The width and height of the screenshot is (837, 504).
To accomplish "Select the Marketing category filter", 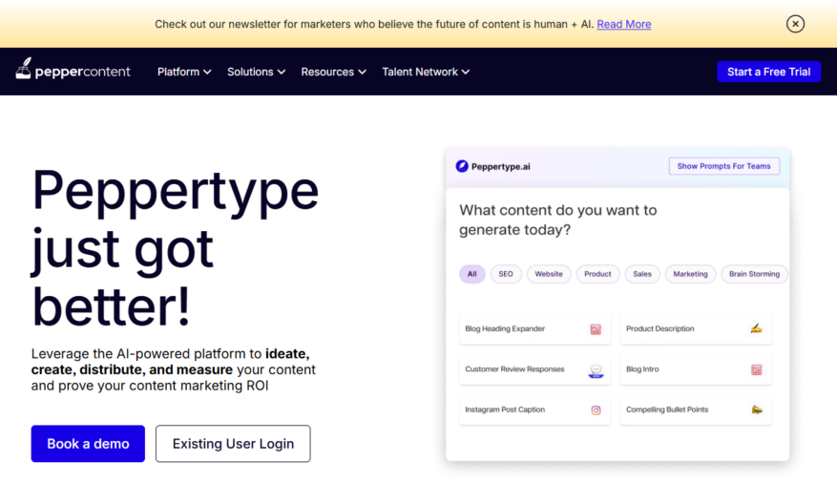I will coord(690,274).
